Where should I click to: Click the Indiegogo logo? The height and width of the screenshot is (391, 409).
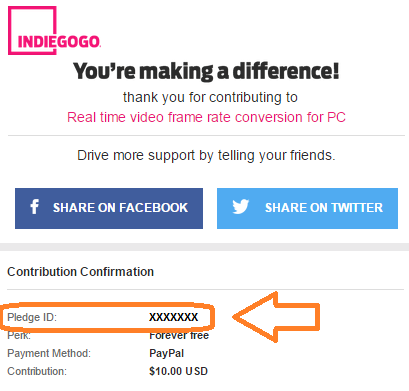[54, 30]
